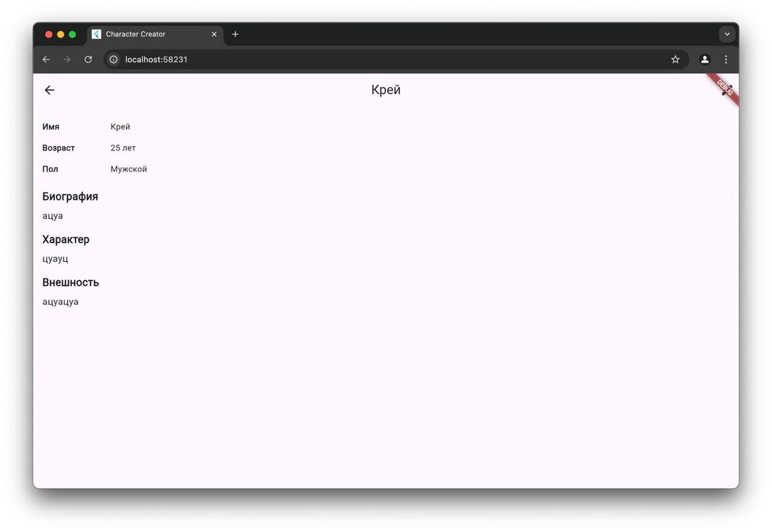Click the name value Крей in details
Viewport: 772px width, 532px height.
(x=120, y=127)
